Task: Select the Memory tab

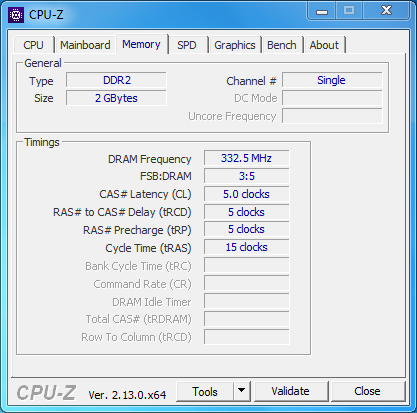Action: point(141,44)
